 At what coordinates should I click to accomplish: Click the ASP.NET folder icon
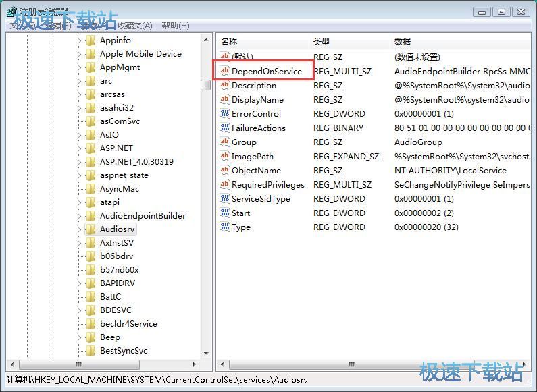click(x=91, y=148)
